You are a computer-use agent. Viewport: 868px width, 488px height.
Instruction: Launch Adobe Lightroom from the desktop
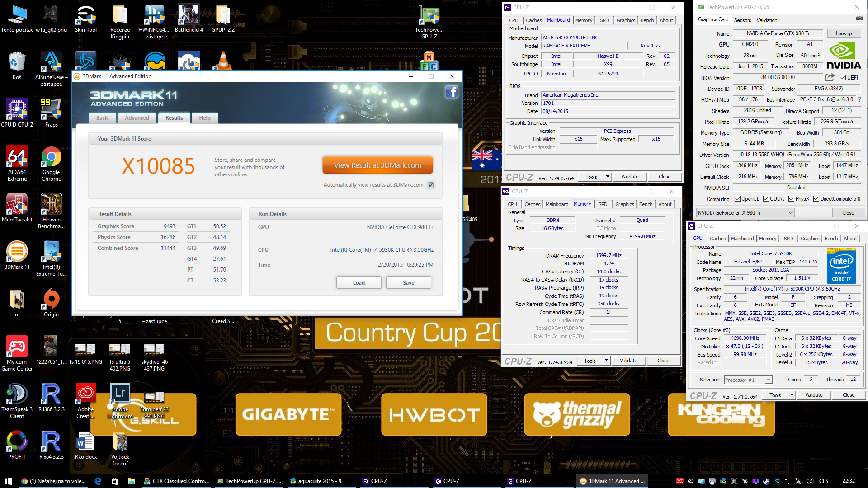(x=120, y=401)
